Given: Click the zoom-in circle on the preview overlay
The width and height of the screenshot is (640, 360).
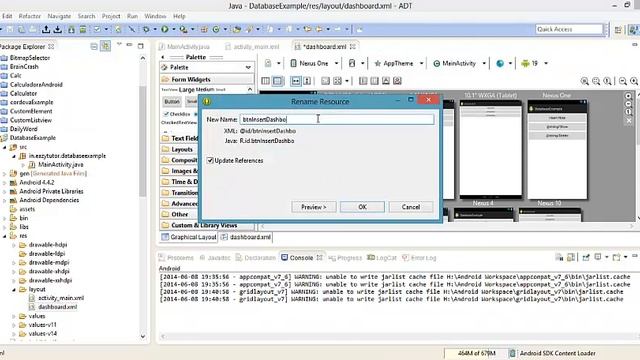Looking at the screenshot, I should click(x=629, y=96).
